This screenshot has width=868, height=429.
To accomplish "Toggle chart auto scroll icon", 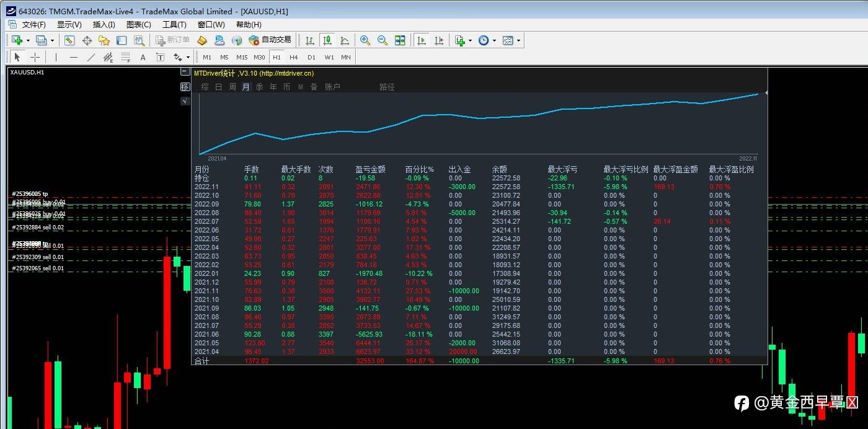I will coord(422,40).
